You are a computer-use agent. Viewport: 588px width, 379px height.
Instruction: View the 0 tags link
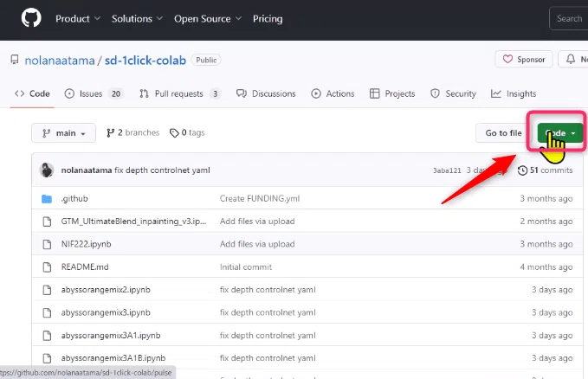(x=187, y=132)
